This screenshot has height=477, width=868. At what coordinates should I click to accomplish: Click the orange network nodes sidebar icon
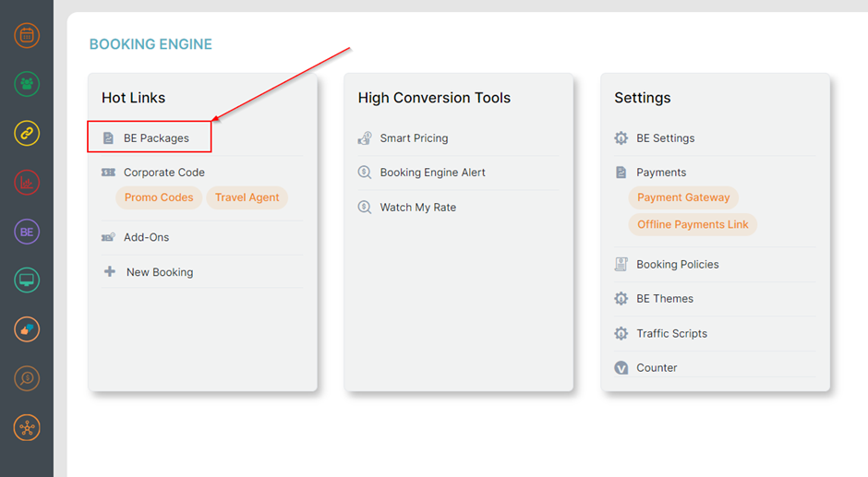pyautogui.click(x=27, y=427)
